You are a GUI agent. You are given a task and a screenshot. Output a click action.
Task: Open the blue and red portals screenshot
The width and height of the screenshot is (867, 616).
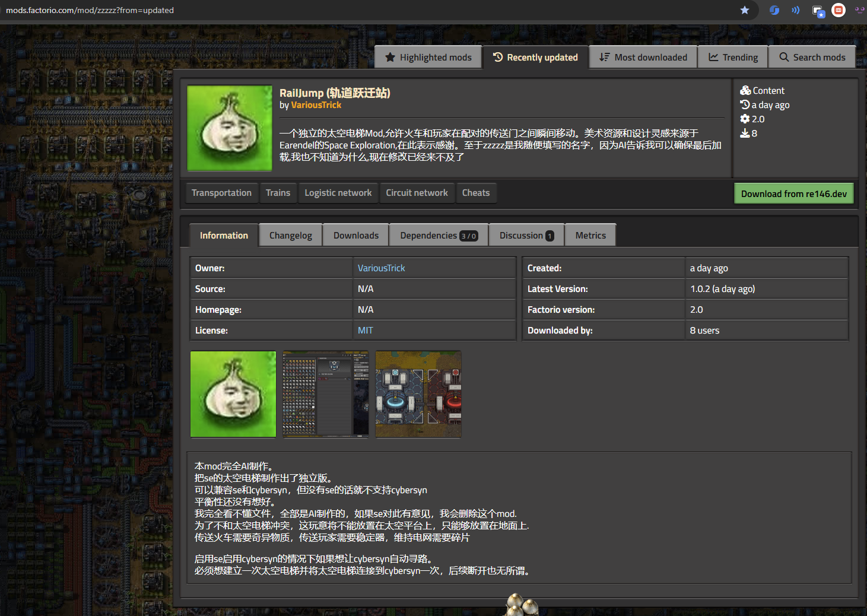(418, 394)
